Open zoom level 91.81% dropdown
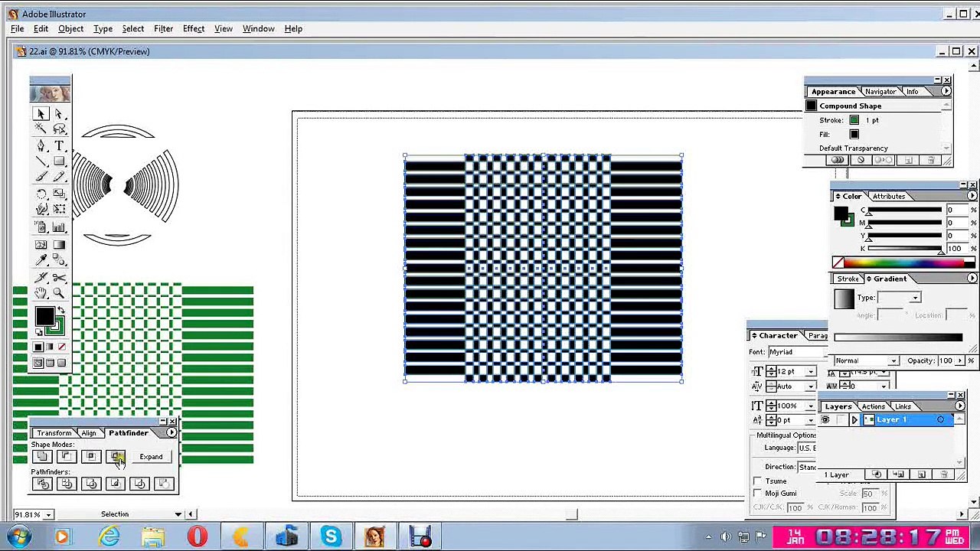 tap(48, 515)
